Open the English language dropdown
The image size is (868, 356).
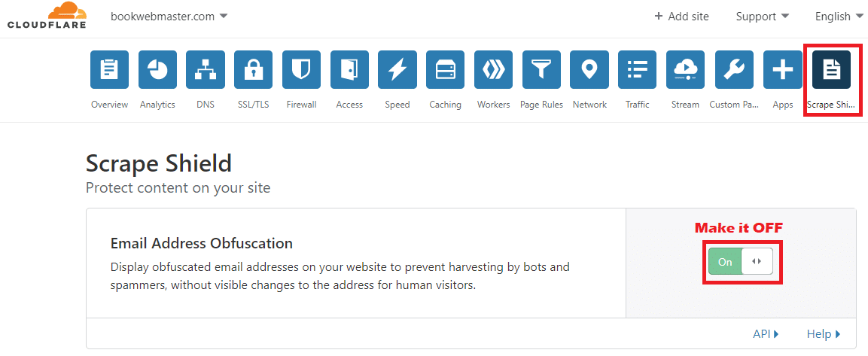click(839, 17)
